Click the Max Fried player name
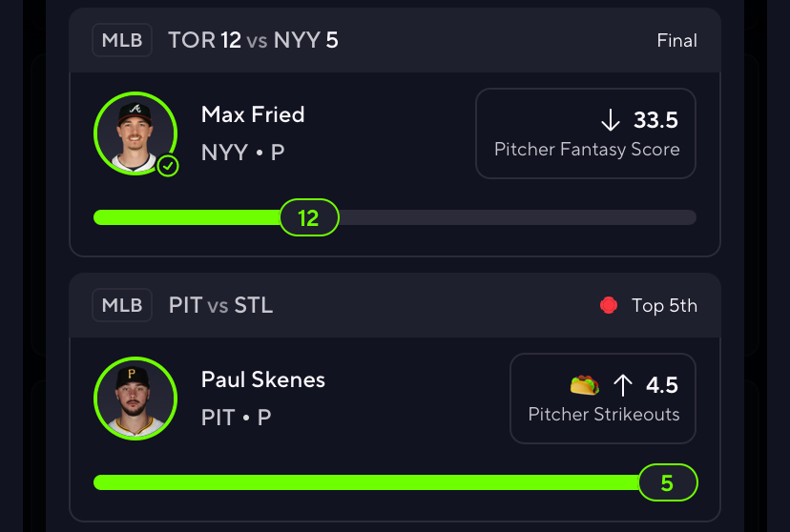The image size is (790, 532). tap(253, 114)
